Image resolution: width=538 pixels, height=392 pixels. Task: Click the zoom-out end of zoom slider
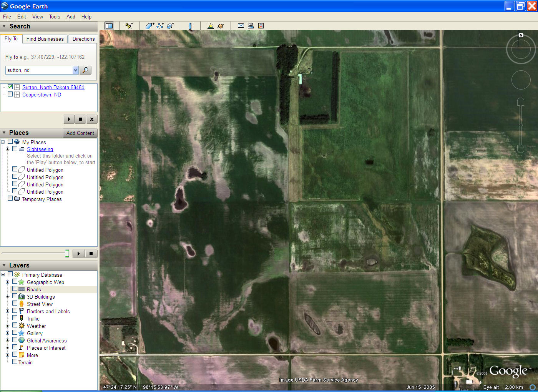click(x=521, y=149)
